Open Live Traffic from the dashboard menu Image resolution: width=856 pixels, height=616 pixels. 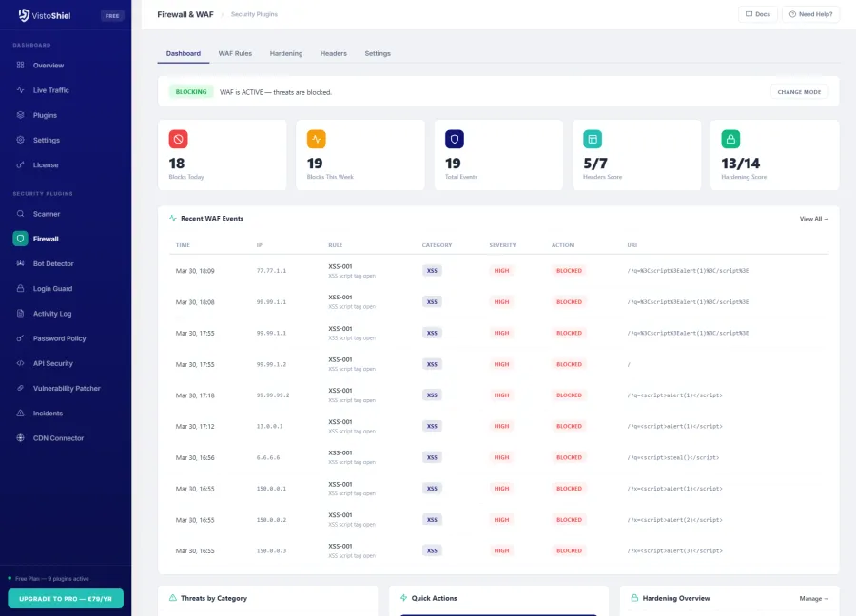(x=49, y=89)
